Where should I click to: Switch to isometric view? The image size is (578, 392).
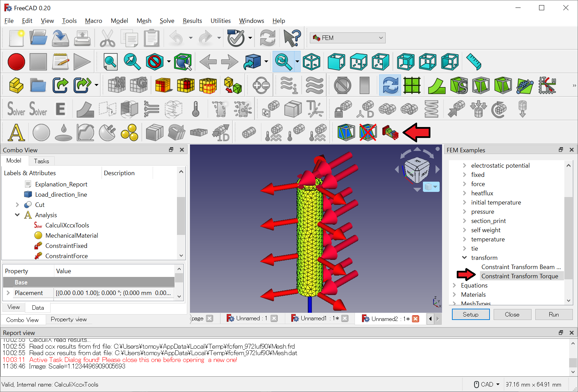pos(312,62)
